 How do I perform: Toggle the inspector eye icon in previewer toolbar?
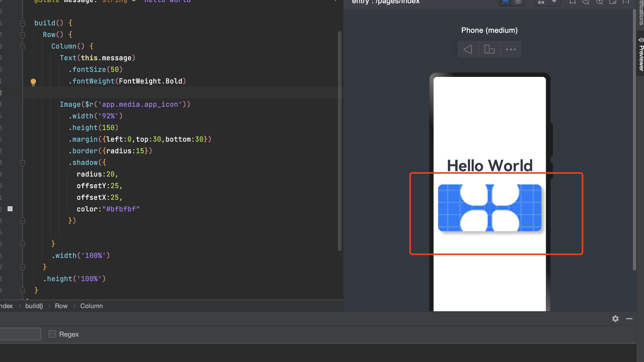coord(505,2)
